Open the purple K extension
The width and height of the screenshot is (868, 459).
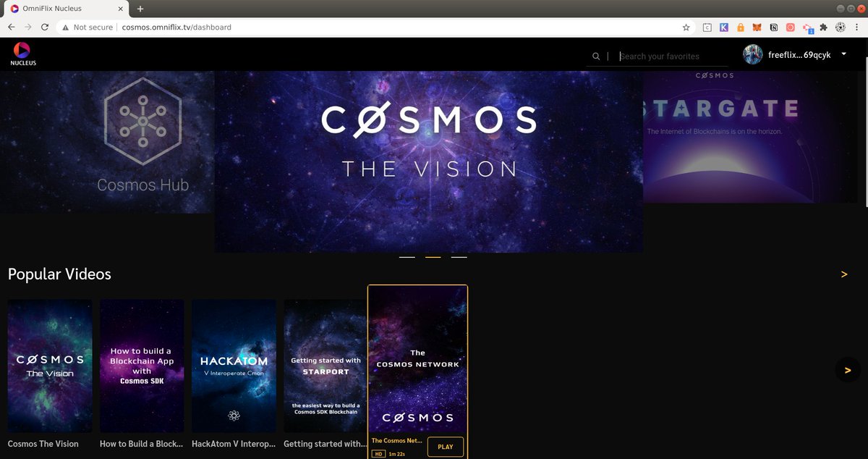(x=724, y=27)
